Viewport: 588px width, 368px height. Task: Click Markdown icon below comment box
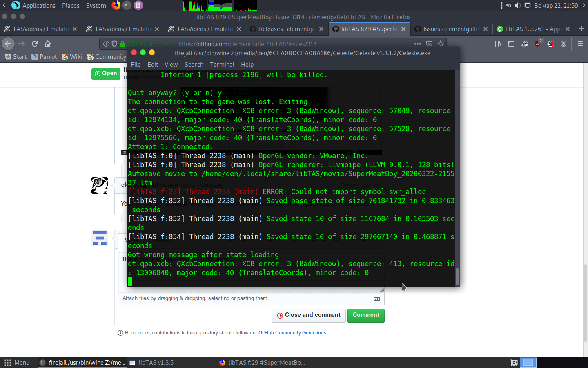coord(377,299)
